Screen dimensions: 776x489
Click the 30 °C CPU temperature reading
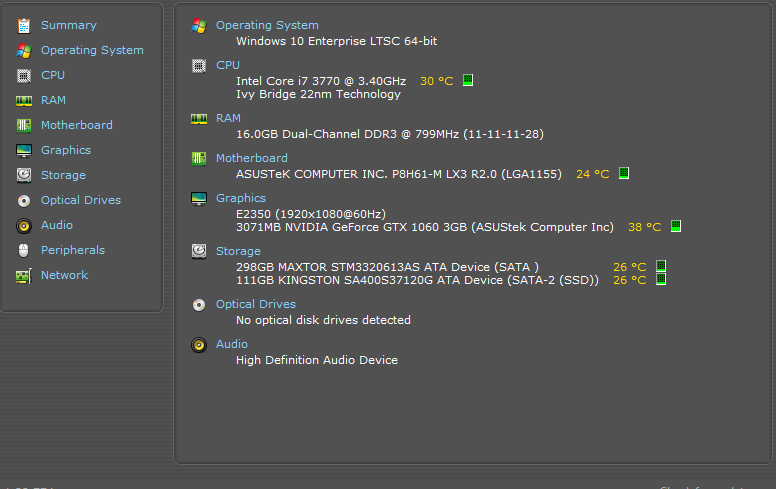(x=436, y=80)
